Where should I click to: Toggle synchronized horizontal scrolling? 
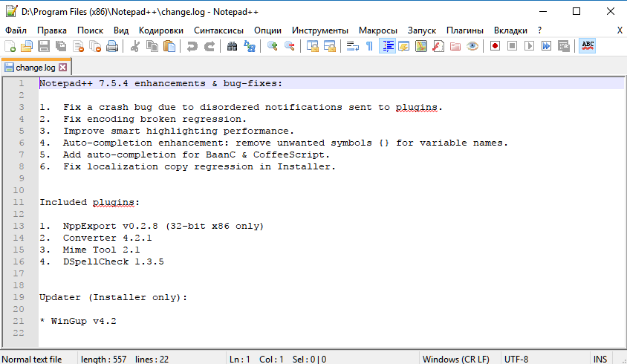coord(330,46)
